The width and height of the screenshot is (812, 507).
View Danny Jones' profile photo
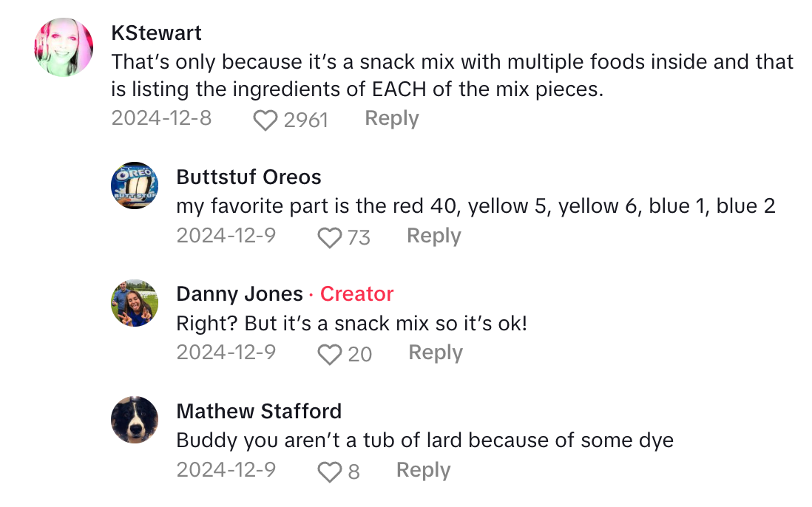(135, 302)
